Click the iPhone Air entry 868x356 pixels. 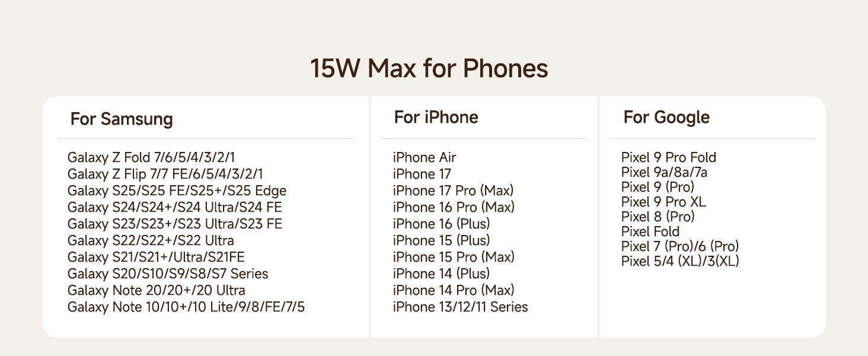pos(425,158)
